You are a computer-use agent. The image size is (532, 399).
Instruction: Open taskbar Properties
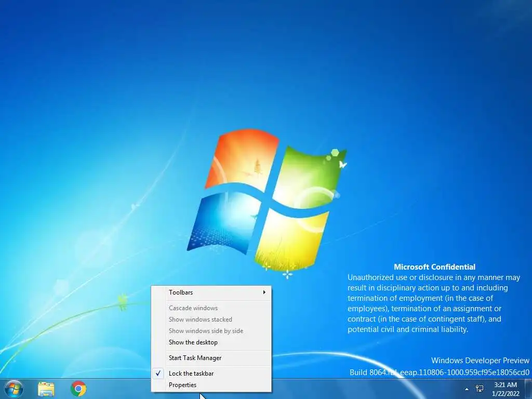click(x=211, y=385)
